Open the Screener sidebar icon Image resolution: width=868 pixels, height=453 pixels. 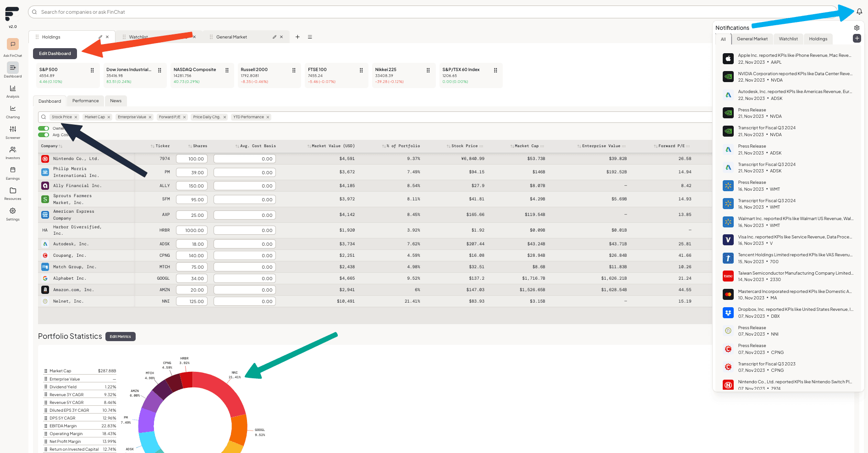pos(13,129)
